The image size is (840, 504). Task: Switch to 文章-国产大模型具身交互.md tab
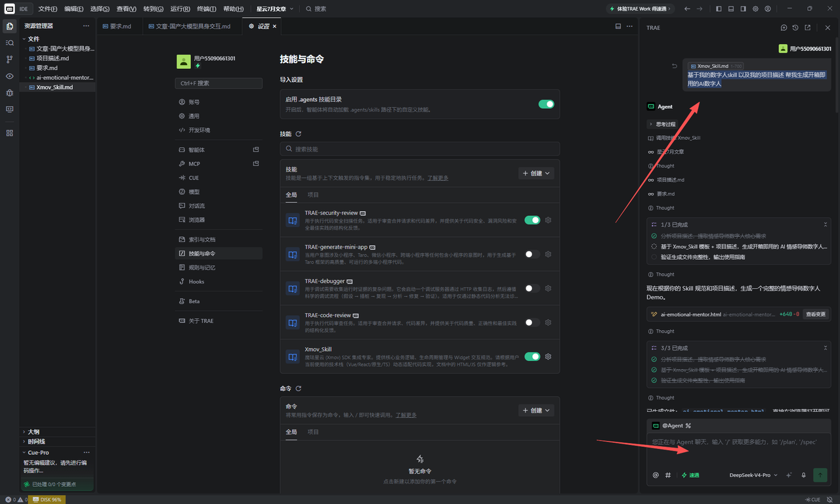point(190,26)
